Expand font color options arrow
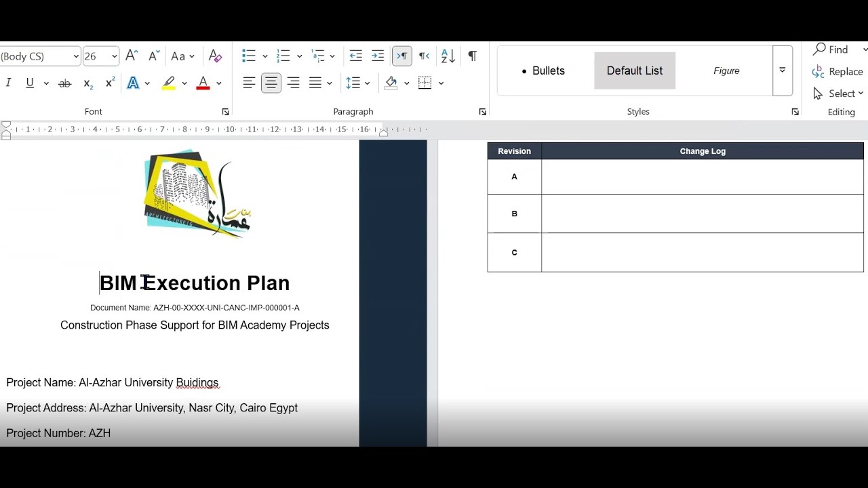 coord(218,83)
